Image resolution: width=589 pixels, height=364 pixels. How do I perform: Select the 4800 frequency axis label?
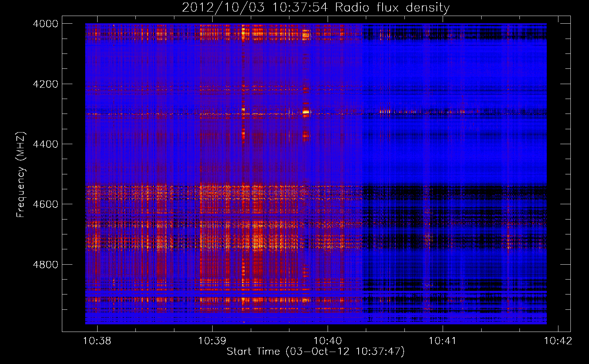(x=45, y=265)
